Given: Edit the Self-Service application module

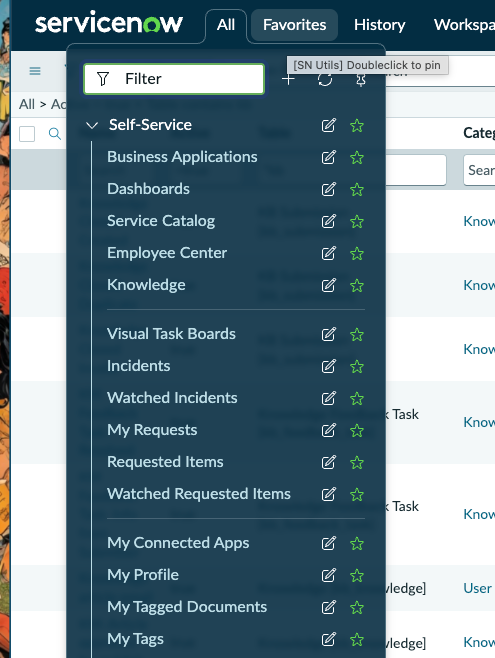Looking at the screenshot, I should click(x=328, y=125).
